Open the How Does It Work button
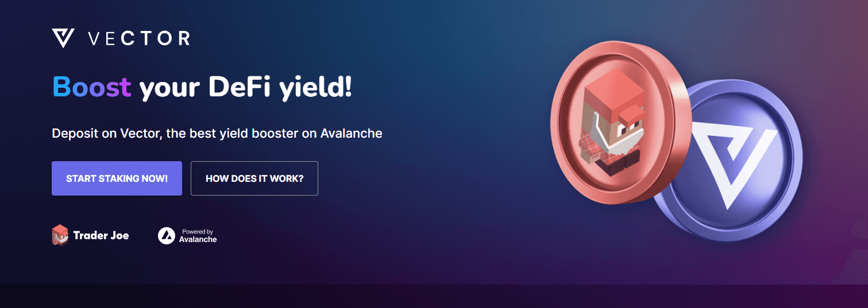This screenshot has height=308, width=868. (x=254, y=178)
